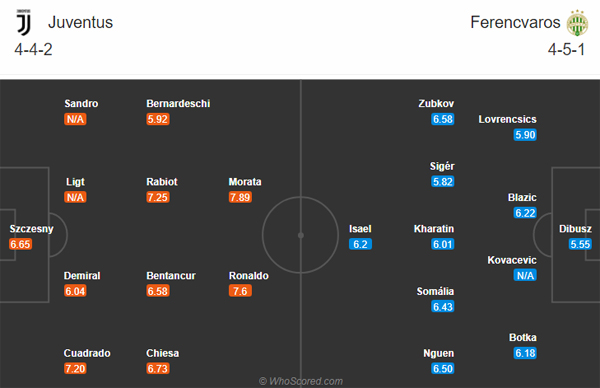The height and width of the screenshot is (388, 600).
Task: Click player name Rabiot
Action: tap(162, 182)
